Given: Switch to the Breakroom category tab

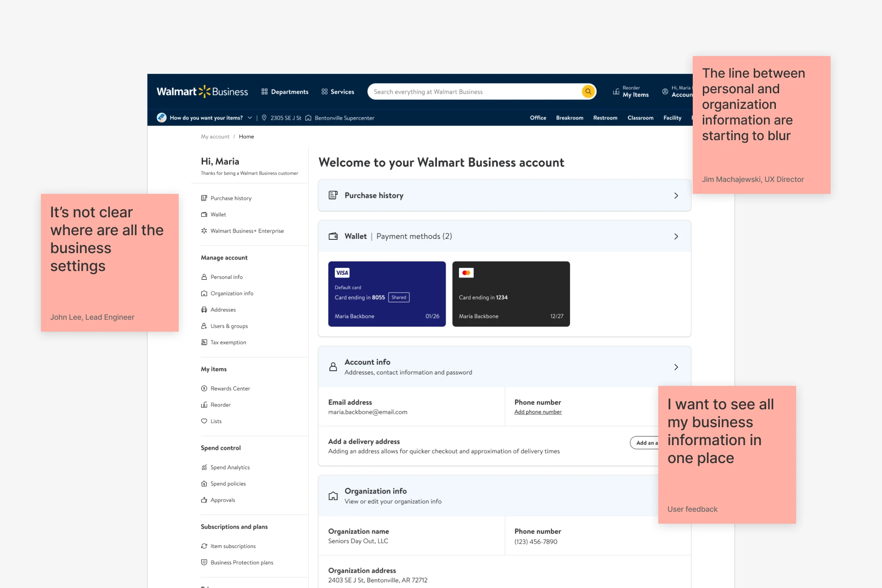Looking at the screenshot, I should pyautogui.click(x=570, y=118).
